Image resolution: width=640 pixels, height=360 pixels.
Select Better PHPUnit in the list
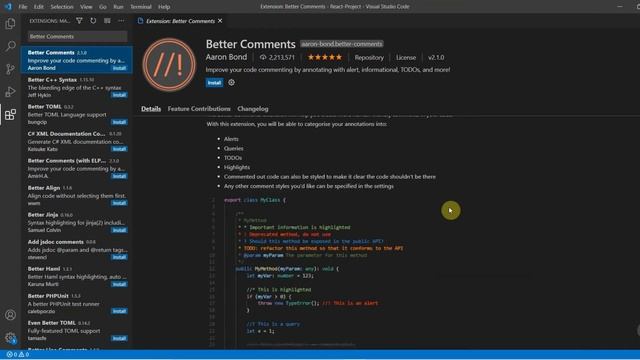coord(77,303)
